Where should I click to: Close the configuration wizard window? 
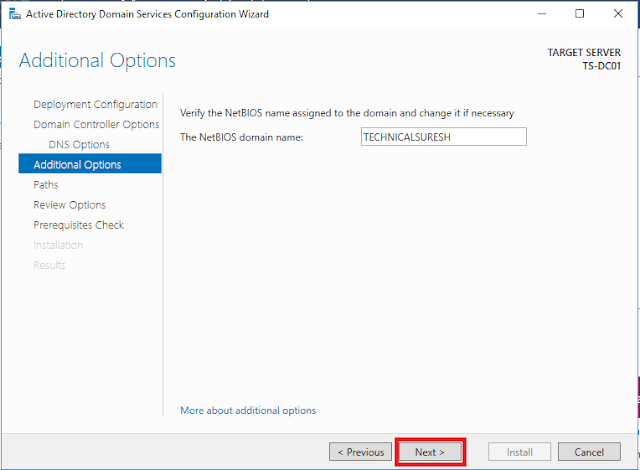pyautogui.click(x=618, y=14)
